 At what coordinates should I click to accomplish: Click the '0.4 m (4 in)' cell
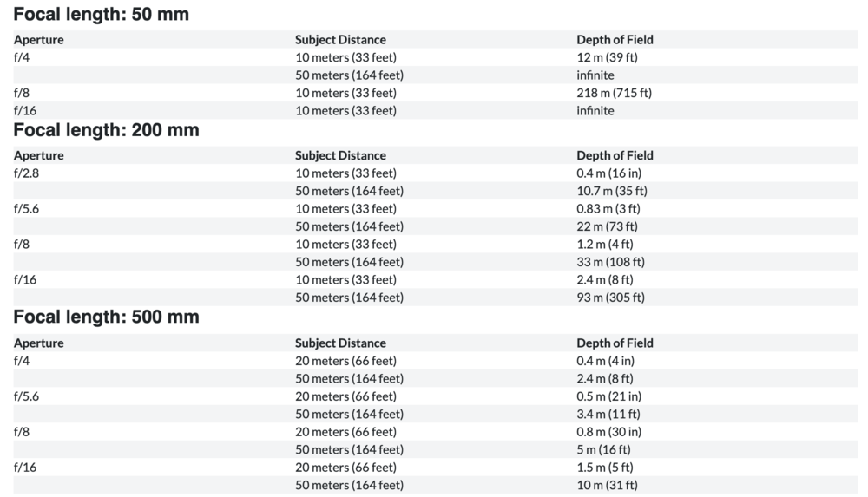pyautogui.click(x=606, y=361)
